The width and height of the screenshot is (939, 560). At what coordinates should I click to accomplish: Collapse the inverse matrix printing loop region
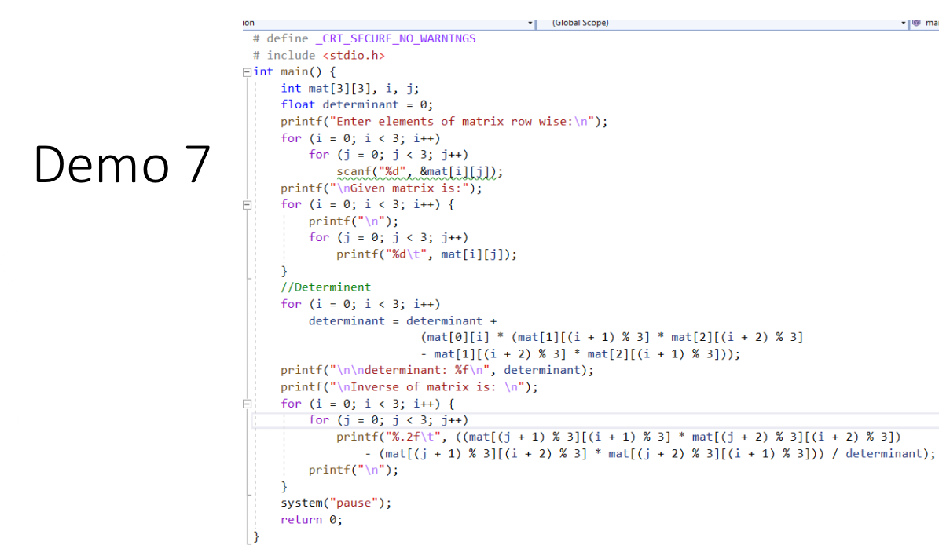click(x=246, y=403)
